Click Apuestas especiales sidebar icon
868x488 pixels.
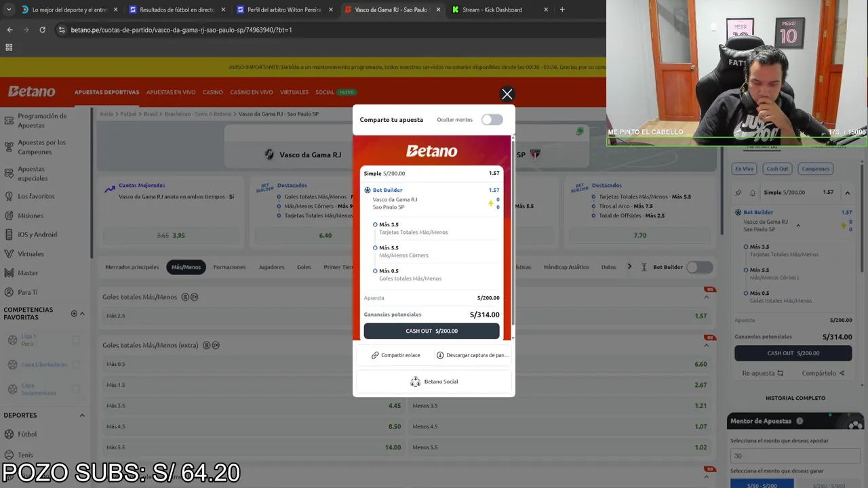(9, 174)
